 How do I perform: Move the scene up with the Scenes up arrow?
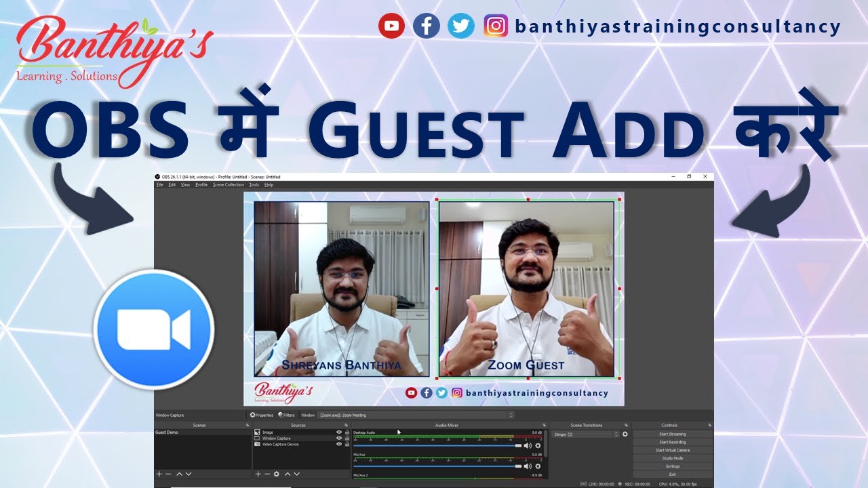[x=179, y=474]
